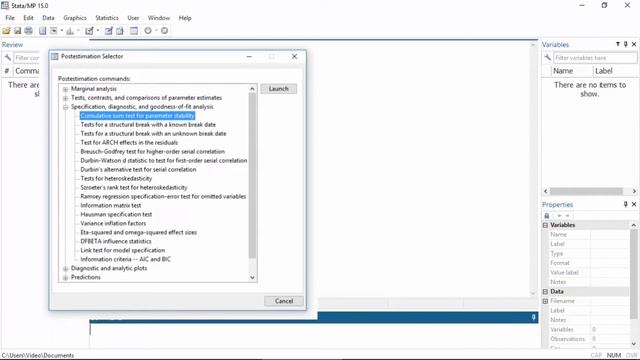Expand the Diagnostic and analytic plots node
Screen dimensions: 640x360
[65, 269]
